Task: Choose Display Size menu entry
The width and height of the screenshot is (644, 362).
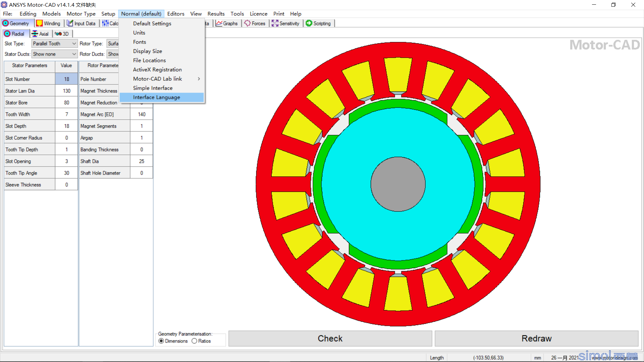Action: pos(162,51)
